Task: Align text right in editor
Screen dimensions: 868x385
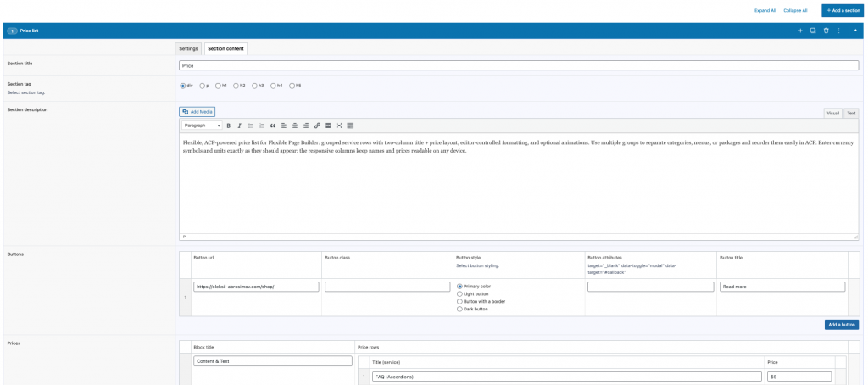Action: [306, 126]
